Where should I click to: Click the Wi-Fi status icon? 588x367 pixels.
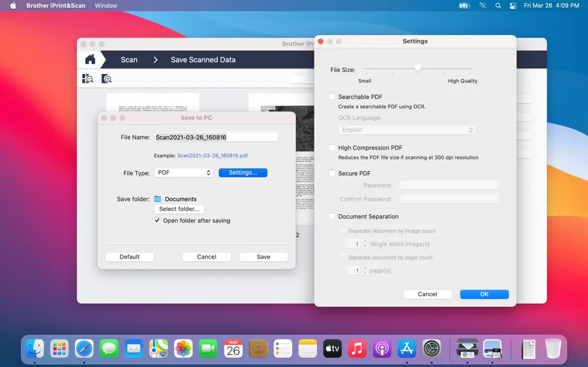[x=483, y=6]
